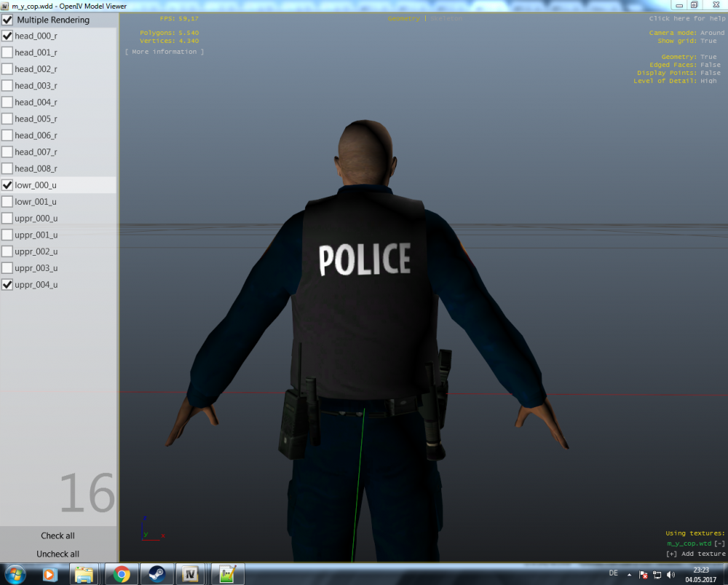Open Google Chrome from the taskbar
Screen dimensions: 728x585
click(122, 574)
